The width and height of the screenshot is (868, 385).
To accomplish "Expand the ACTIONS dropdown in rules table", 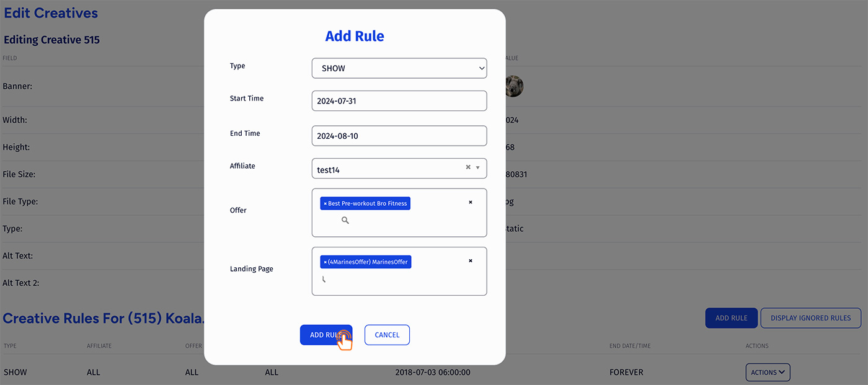I will pyautogui.click(x=768, y=372).
